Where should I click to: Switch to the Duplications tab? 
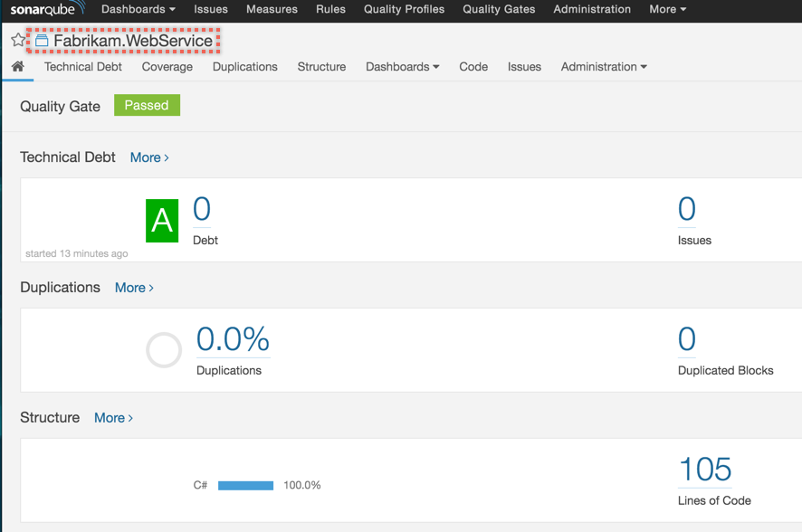(x=245, y=67)
